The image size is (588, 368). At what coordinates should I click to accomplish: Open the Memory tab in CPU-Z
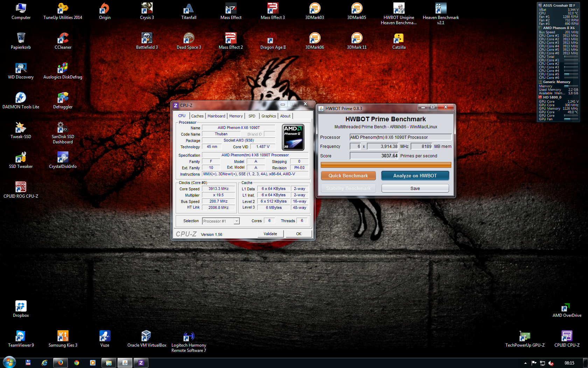coord(236,116)
